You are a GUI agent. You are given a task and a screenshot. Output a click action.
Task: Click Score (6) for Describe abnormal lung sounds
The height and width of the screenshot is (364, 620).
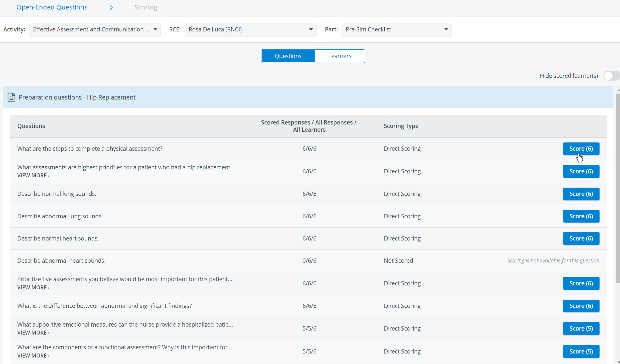[x=581, y=216]
